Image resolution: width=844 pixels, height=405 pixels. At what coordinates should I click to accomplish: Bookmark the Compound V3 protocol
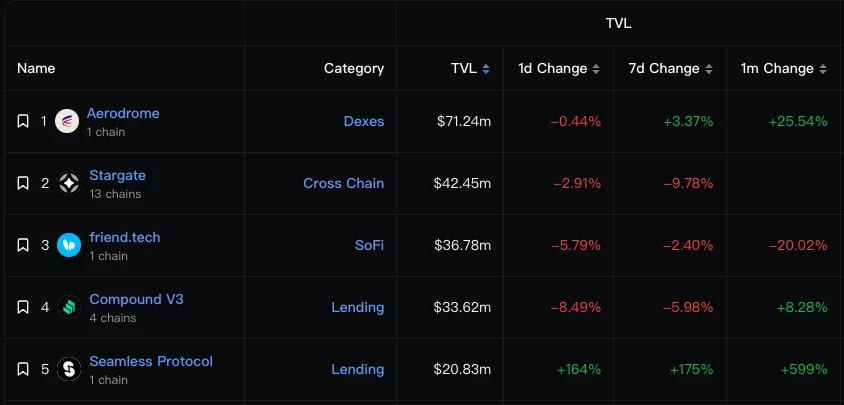tap(23, 307)
